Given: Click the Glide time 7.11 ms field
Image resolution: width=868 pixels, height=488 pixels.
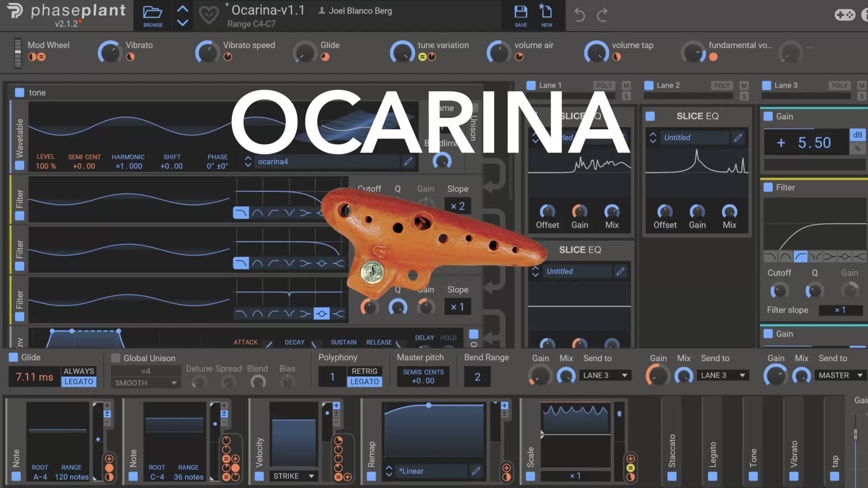Looking at the screenshot, I should [34, 377].
